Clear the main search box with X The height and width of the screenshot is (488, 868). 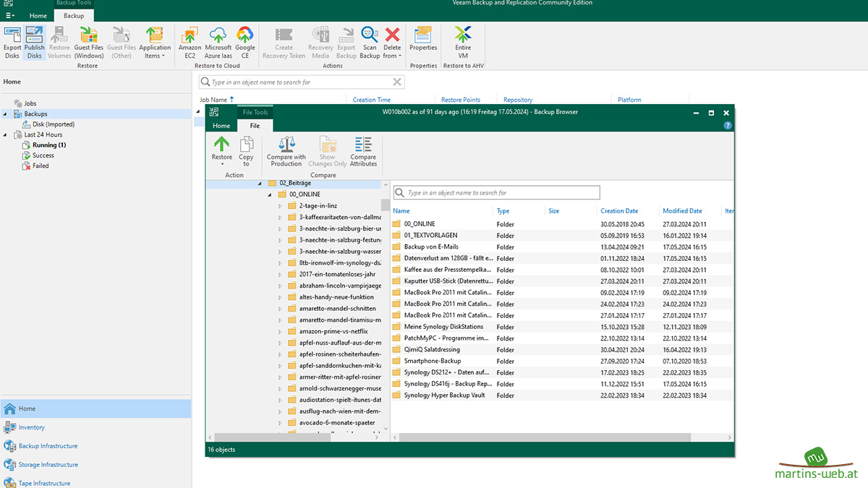(x=397, y=82)
